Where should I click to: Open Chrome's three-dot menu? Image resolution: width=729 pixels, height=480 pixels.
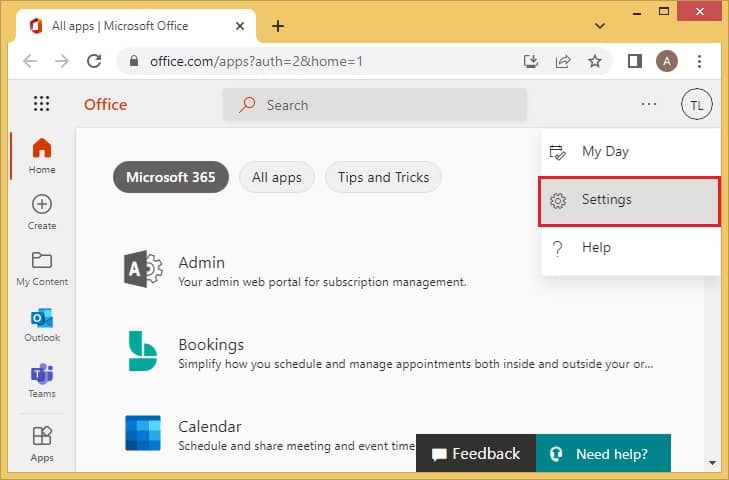(699, 61)
